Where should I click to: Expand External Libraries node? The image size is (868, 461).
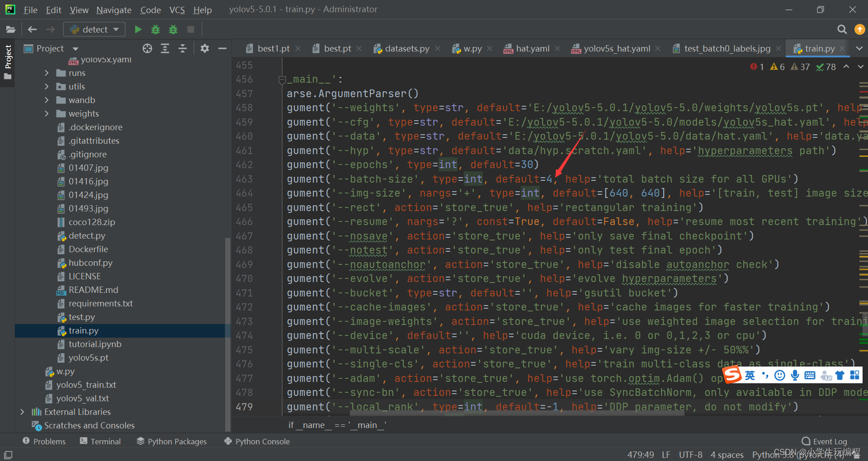[x=22, y=412]
